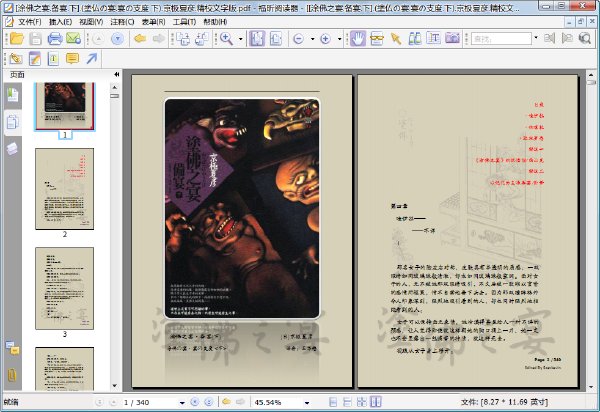
Task: Toggle fit page view mode
Action: pyautogui.click(x=257, y=39)
